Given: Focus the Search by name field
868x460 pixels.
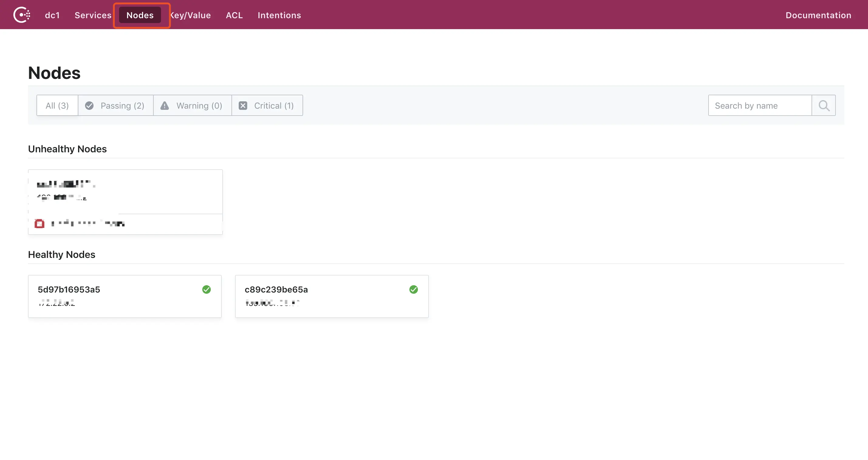Looking at the screenshot, I should pos(760,106).
